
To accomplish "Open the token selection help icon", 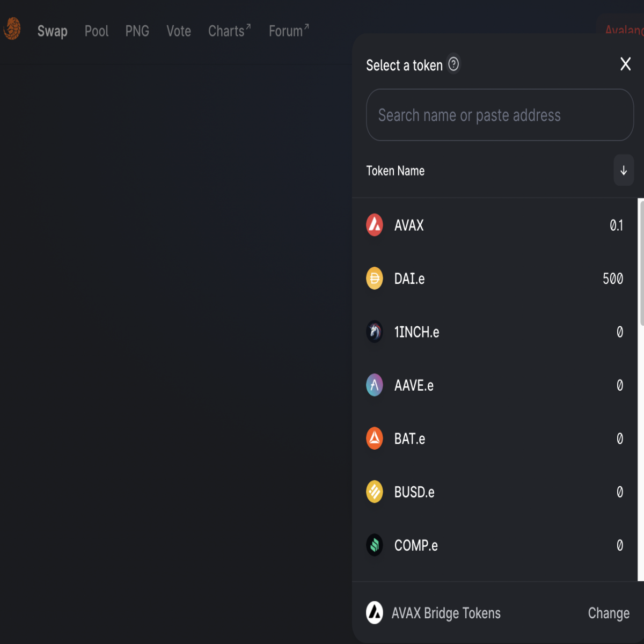I will click(454, 64).
